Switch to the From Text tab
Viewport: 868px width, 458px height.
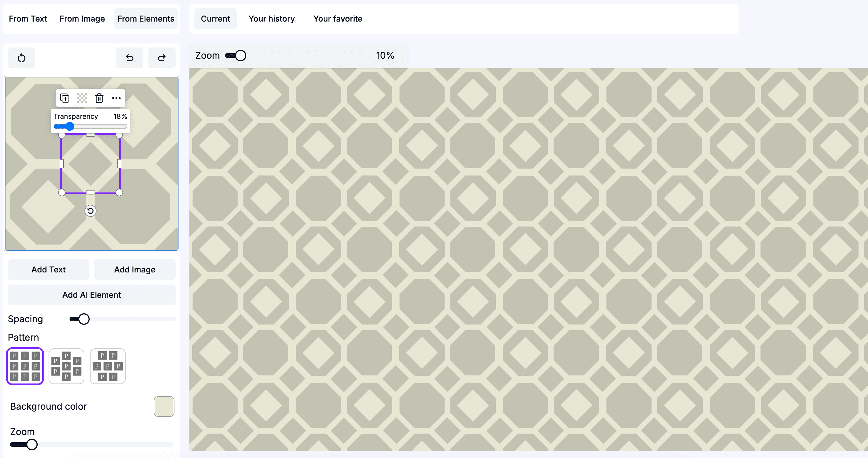pos(28,18)
